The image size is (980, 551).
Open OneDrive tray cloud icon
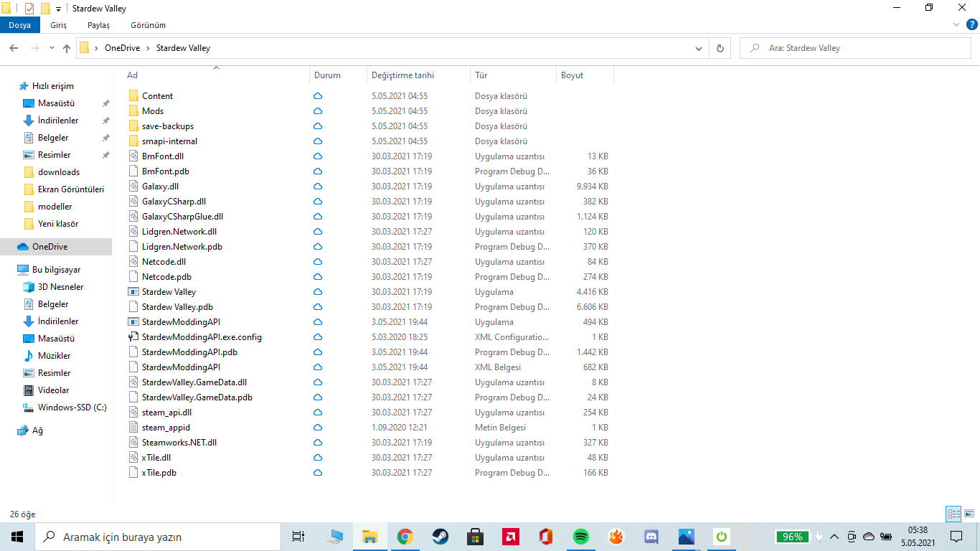[868, 537]
